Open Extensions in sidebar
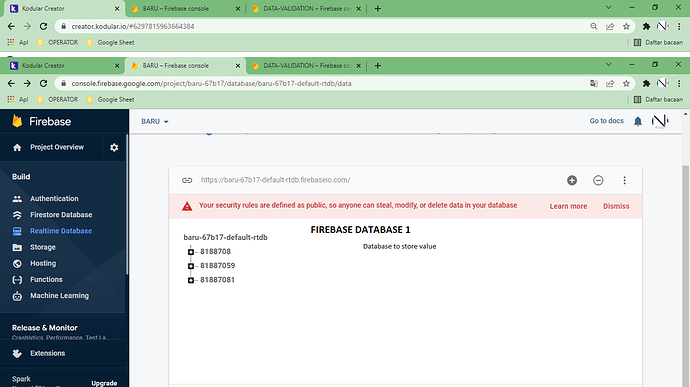Image resolution: width=690 pixels, height=387 pixels. tap(48, 353)
